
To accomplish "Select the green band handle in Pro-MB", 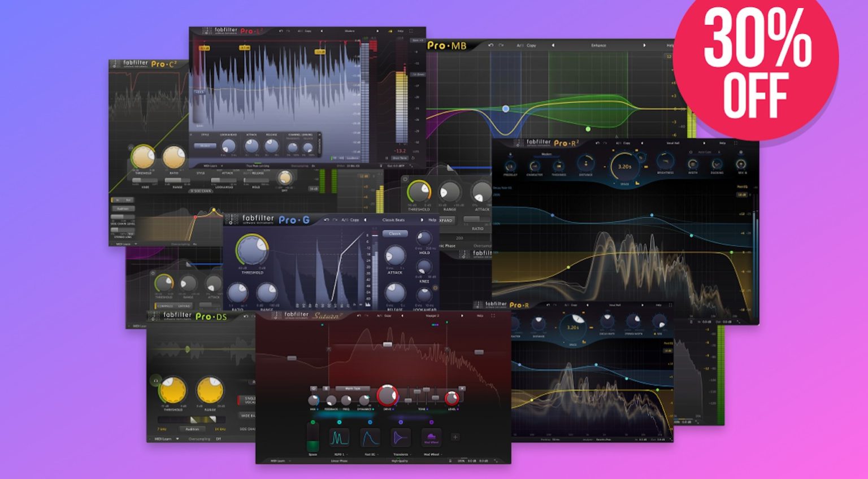I will click(x=588, y=129).
